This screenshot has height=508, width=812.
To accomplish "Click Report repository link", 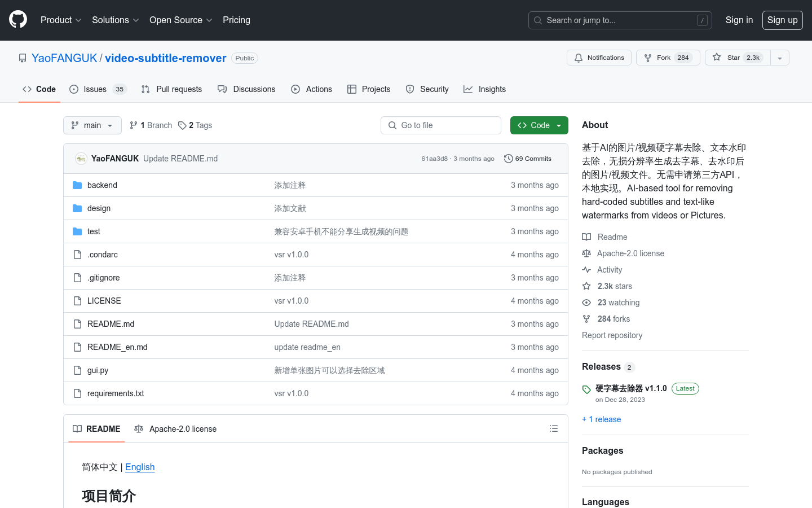I will click(x=612, y=335).
